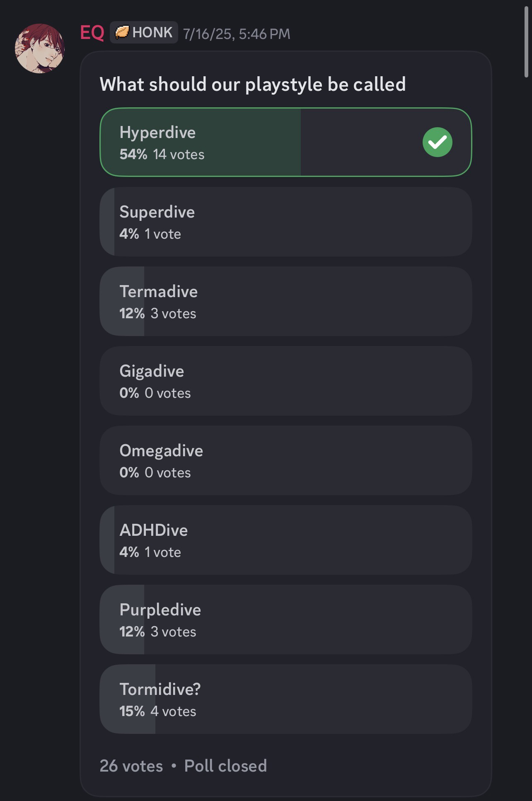
Task: Click the poll question title
Action: [x=252, y=84]
